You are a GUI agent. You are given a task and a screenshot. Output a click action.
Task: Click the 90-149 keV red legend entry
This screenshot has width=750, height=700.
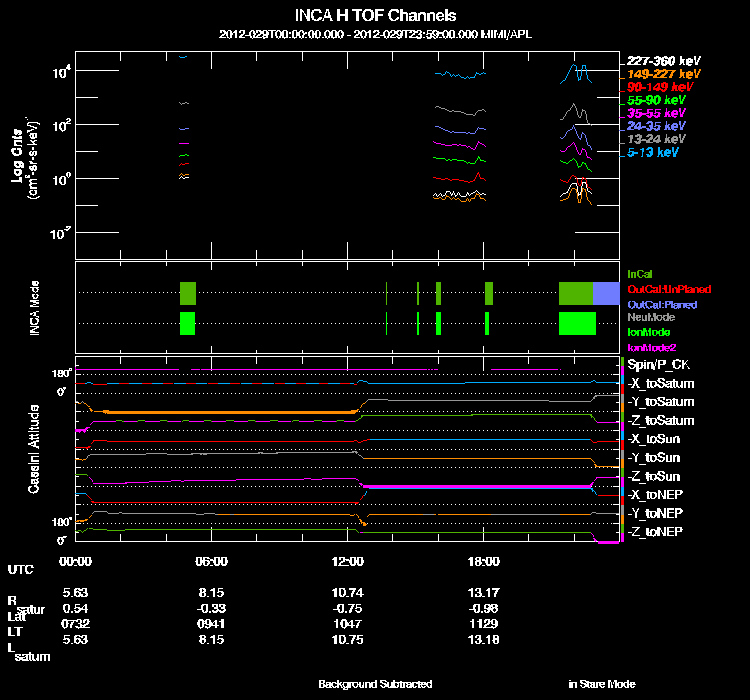[x=657, y=87]
